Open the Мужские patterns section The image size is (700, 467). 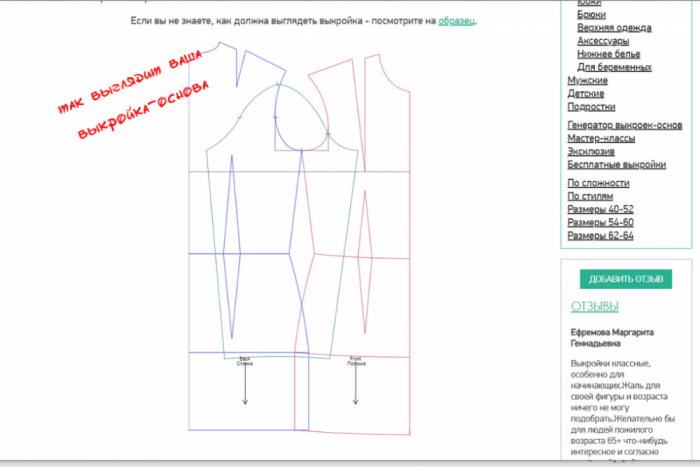[x=587, y=80]
